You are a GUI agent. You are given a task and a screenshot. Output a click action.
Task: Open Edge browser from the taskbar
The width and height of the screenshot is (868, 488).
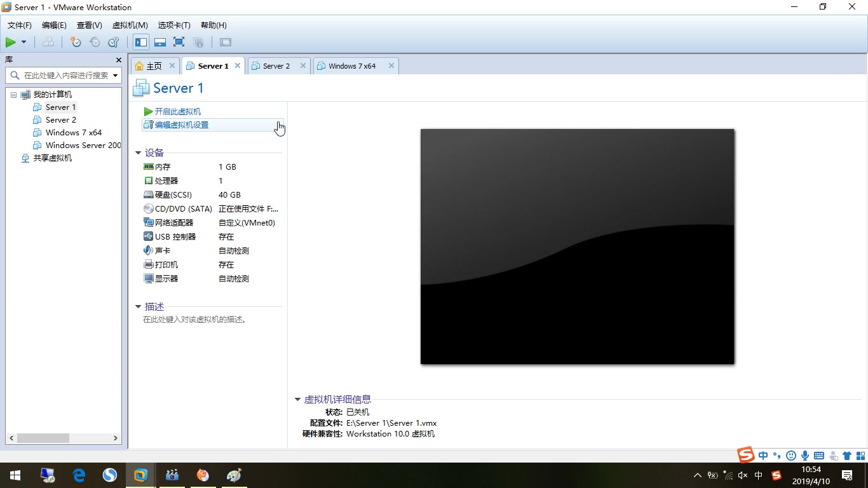tap(79, 475)
